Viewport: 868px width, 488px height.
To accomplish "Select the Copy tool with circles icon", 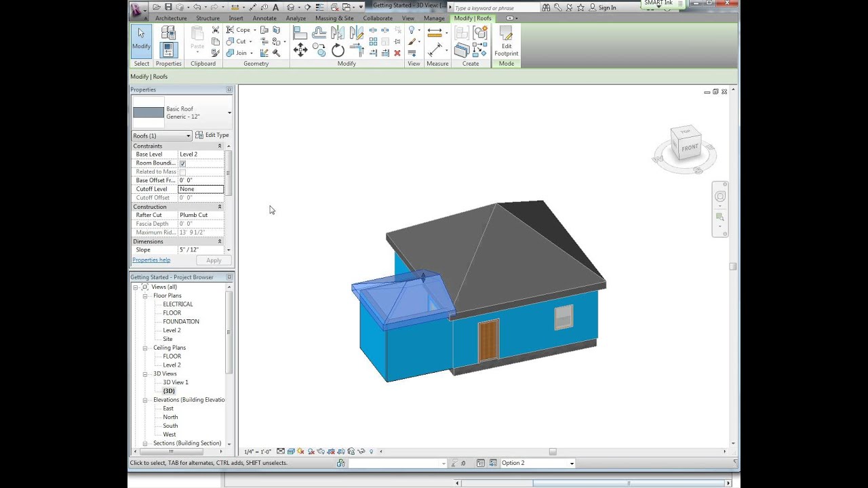I will point(319,49).
